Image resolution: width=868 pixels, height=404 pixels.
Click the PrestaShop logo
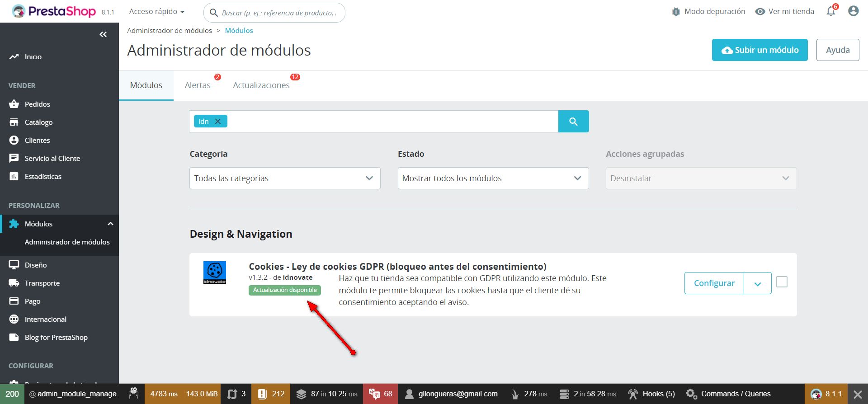click(54, 11)
